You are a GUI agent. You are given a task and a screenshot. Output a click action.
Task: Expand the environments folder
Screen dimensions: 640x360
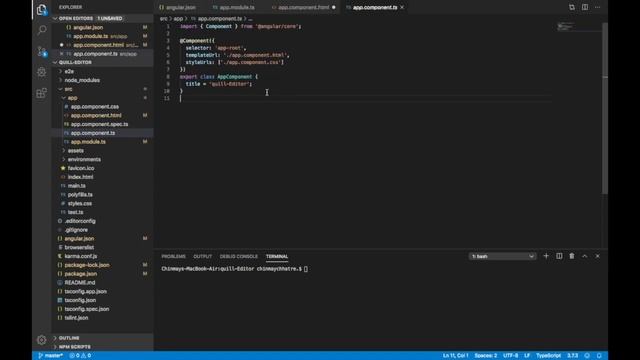(64, 159)
